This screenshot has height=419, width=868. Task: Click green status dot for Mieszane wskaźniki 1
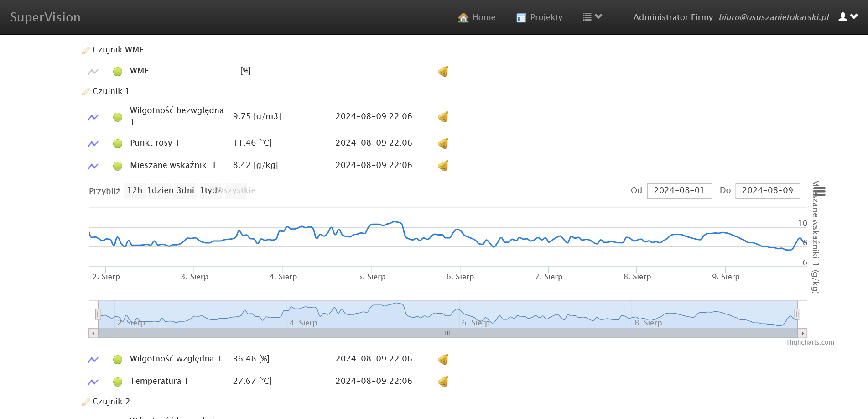(x=118, y=166)
